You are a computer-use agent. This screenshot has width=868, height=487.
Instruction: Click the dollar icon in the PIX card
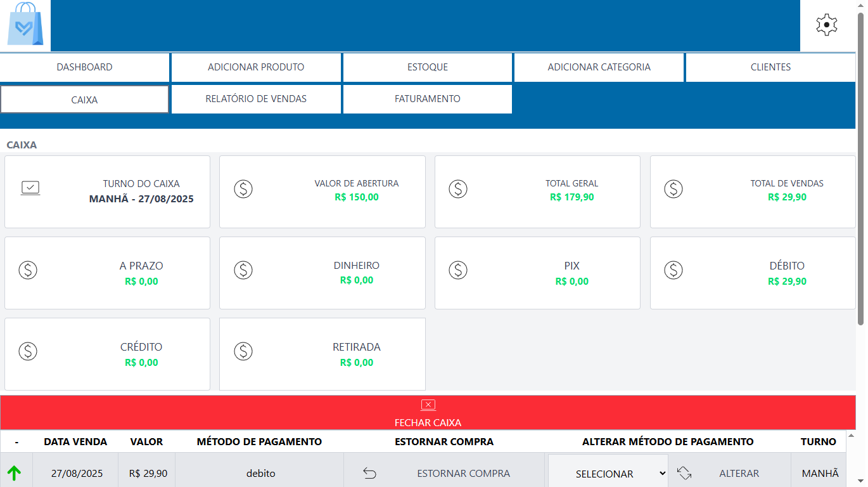458,270
